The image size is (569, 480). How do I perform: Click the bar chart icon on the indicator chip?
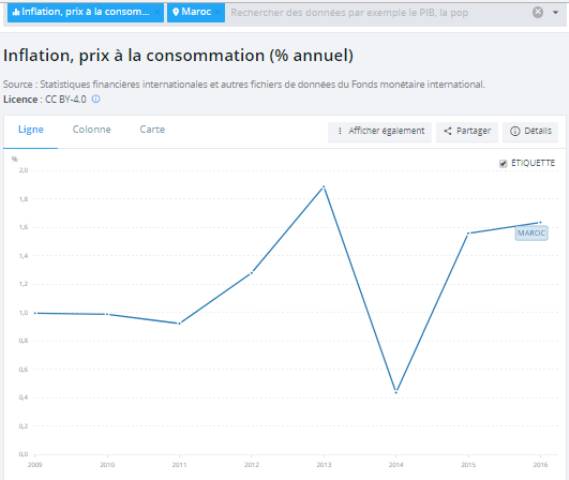click(16, 12)
